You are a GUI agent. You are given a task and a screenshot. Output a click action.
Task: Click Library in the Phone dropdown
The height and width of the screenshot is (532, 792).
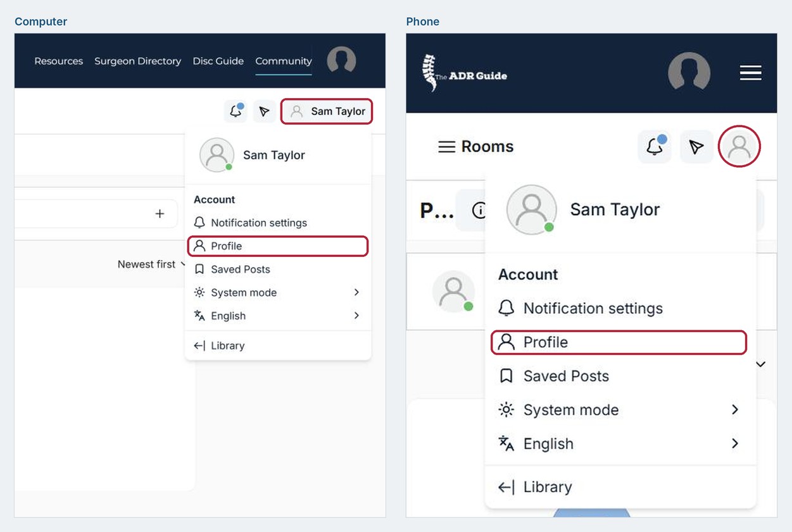coord(620,487)
